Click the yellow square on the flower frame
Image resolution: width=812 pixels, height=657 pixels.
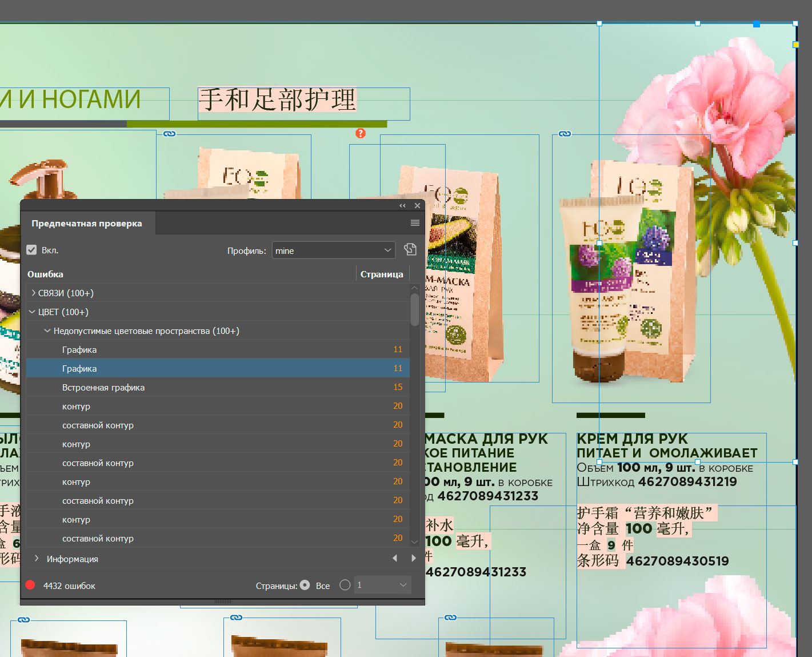[795, 44]
